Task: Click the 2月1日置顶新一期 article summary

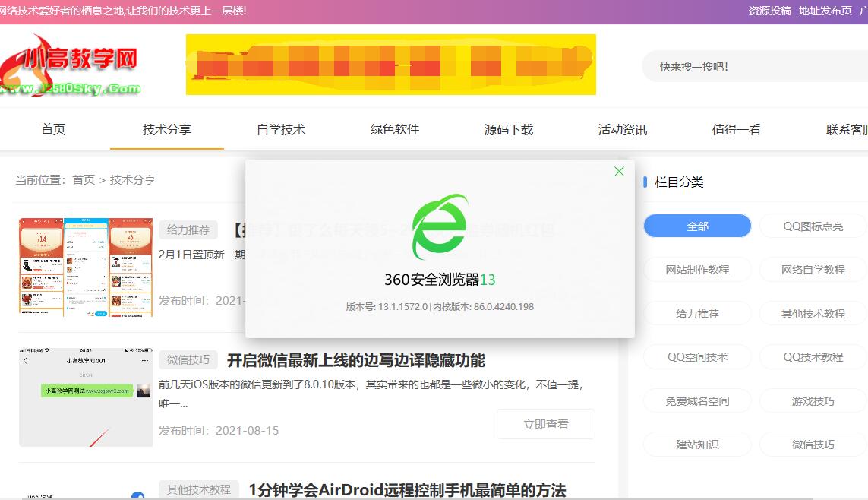Action: (x=201, y=255)
